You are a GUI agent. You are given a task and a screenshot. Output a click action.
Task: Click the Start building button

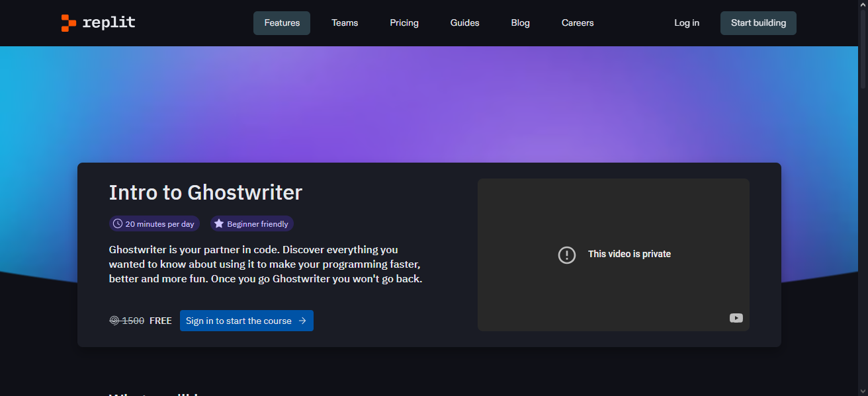(x=758, y=23)
